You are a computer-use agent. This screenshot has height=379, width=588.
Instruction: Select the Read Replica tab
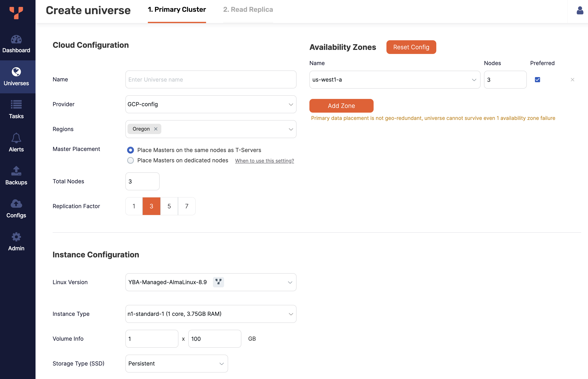pos(248,9)
